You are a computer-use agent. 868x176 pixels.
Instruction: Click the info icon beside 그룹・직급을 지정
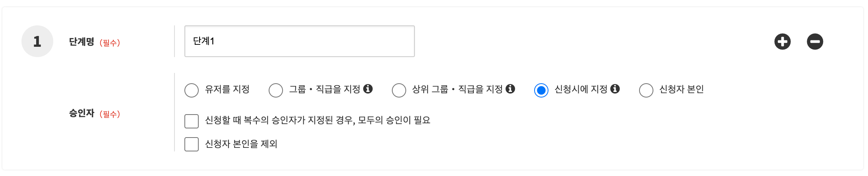pos(368,89)
